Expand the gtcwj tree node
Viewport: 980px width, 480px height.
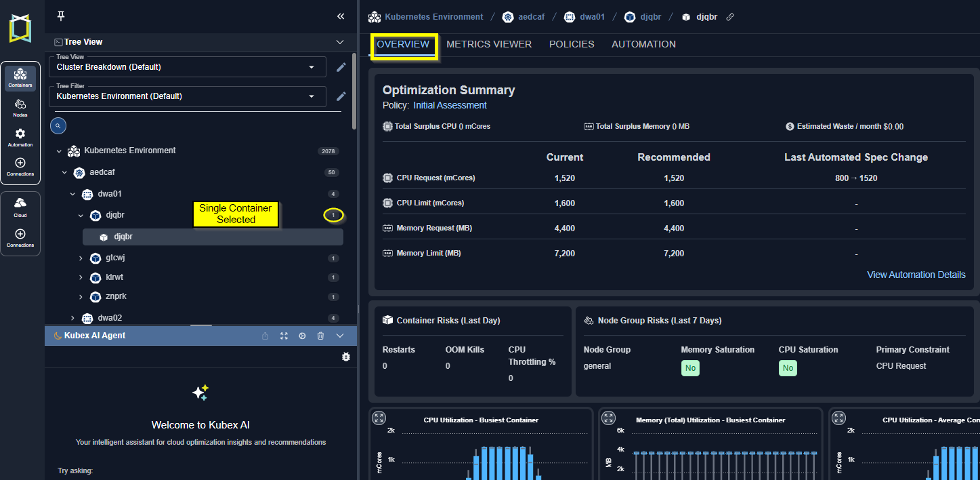pyautogui.click(x=81, y=258)
